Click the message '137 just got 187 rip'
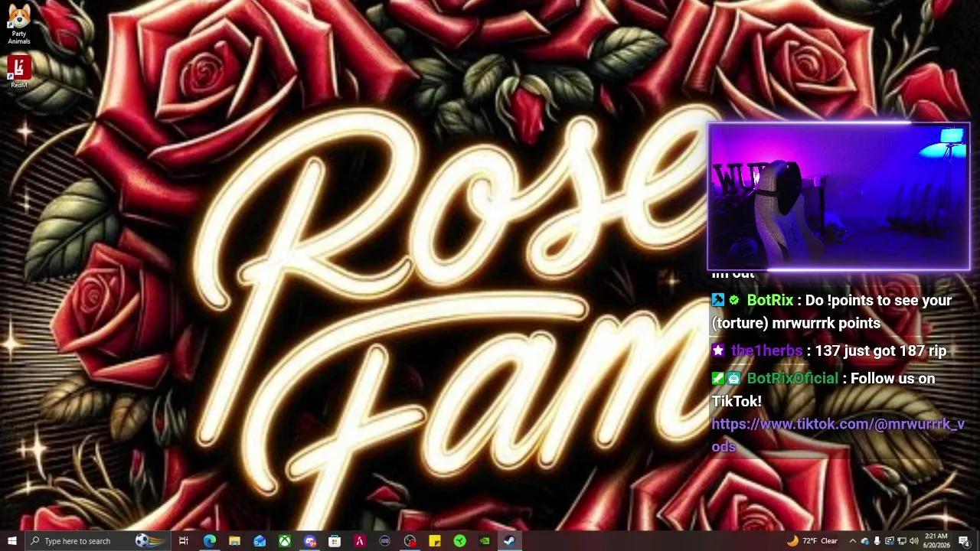Viewport: 980px width, 551px height. tap(880, 350)
